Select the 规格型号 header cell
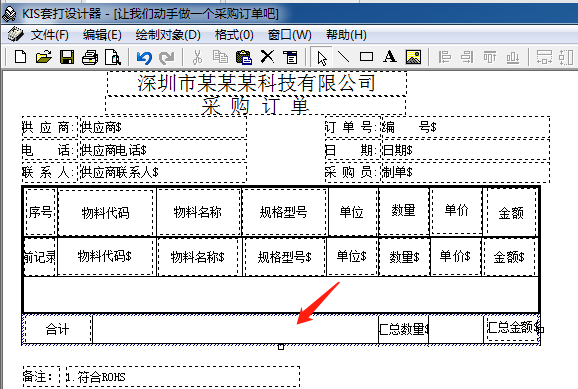 tap(284, 212)
